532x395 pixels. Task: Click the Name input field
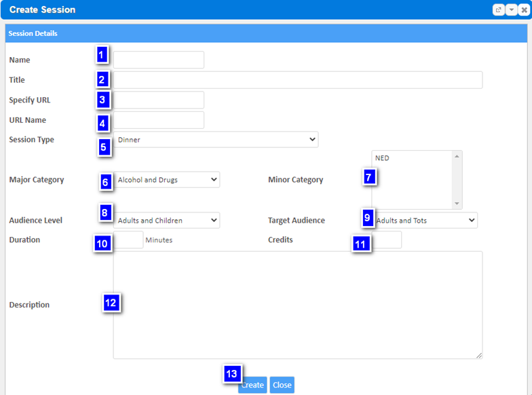pos(159,60)
